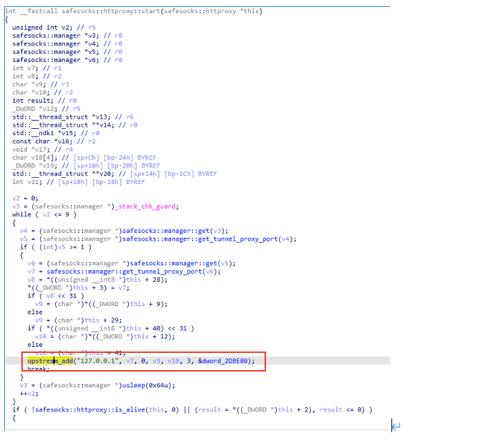Click the "char v18[4]" declaration

coord(32,158)
